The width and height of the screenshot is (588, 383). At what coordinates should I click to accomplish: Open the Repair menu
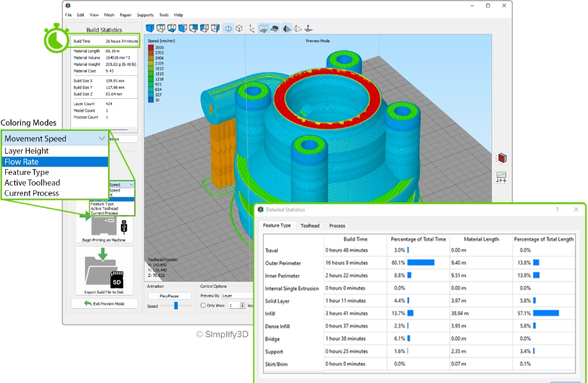[x=125, y=15]
